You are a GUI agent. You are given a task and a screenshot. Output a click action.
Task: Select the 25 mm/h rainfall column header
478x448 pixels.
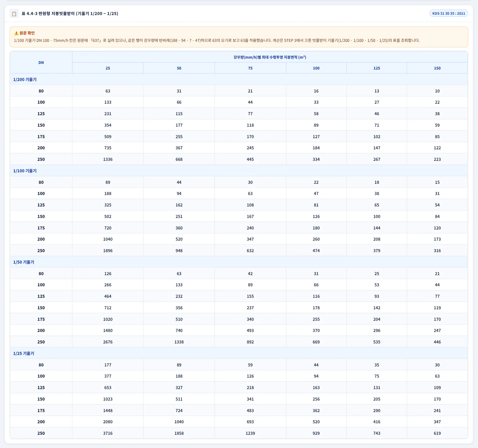[108, 68]
